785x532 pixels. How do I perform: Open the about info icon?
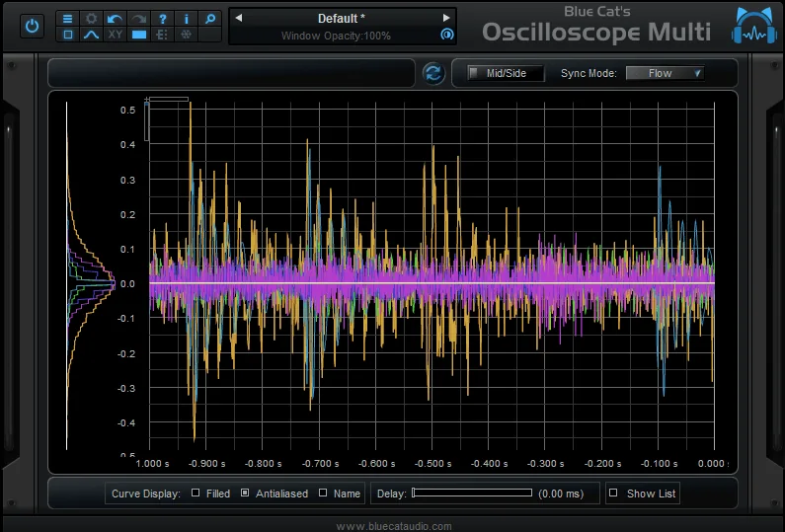(187, 19)
